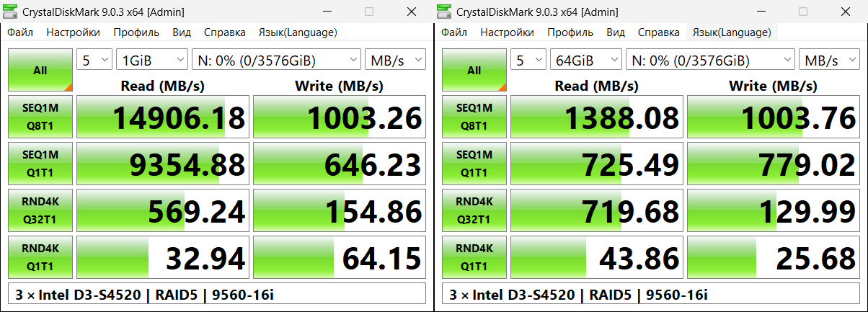Run RND4K Q1T1 test in left window
The height and width of the screenshot is (312, 868).
coord(40,257)
